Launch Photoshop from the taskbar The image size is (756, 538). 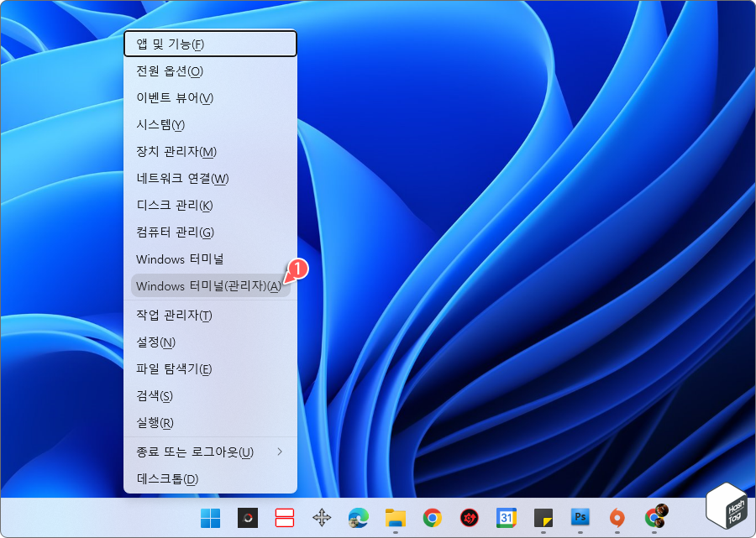tap(580, 519)
